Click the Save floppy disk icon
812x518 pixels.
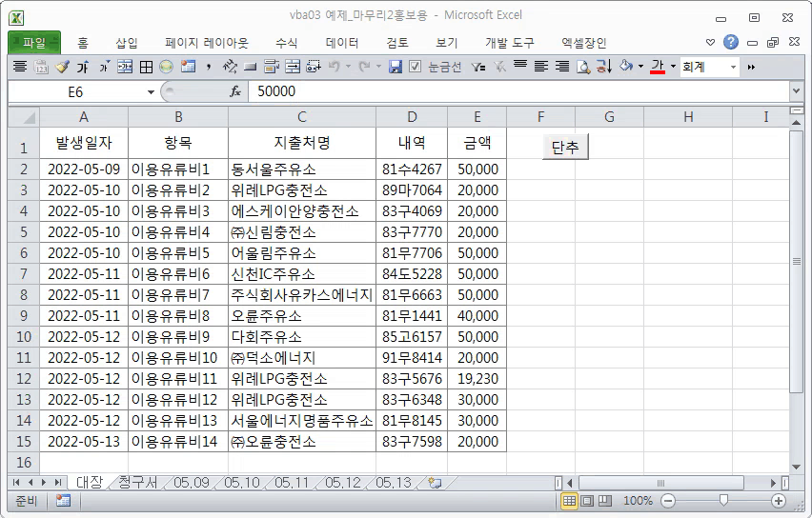click(396, 67)
